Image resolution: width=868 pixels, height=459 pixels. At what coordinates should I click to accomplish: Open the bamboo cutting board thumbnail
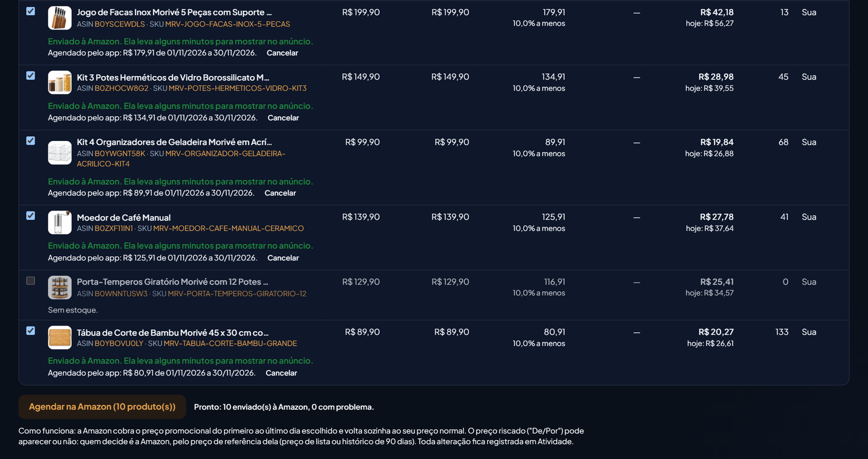point(60,337)
